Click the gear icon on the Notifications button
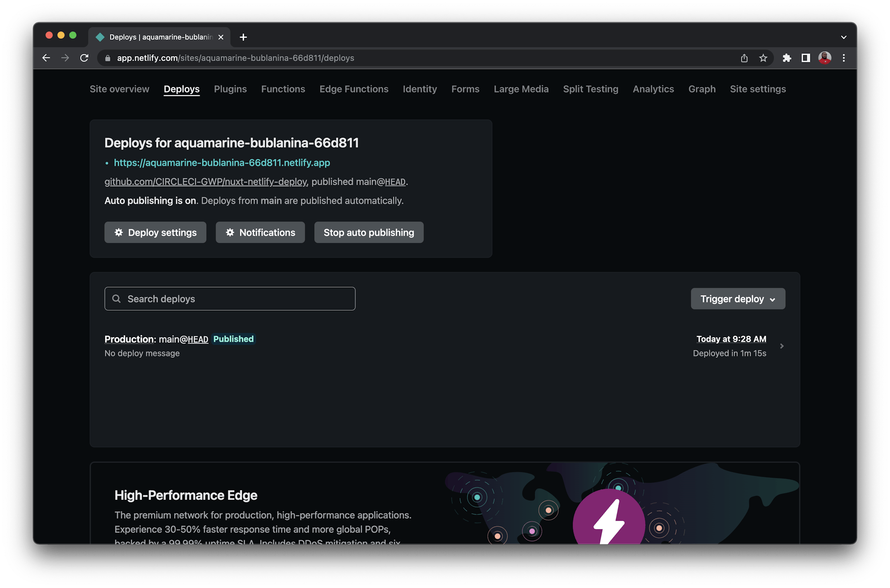 point(230,232)
